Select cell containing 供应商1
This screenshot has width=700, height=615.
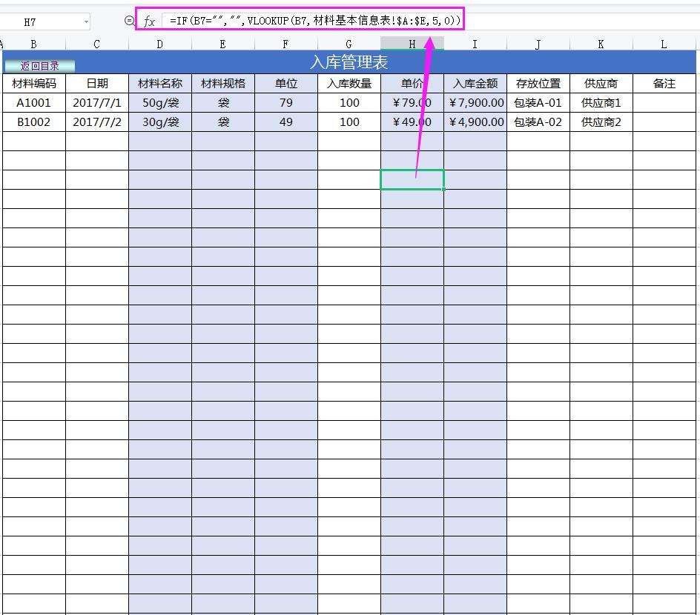[x=601, y=102]
